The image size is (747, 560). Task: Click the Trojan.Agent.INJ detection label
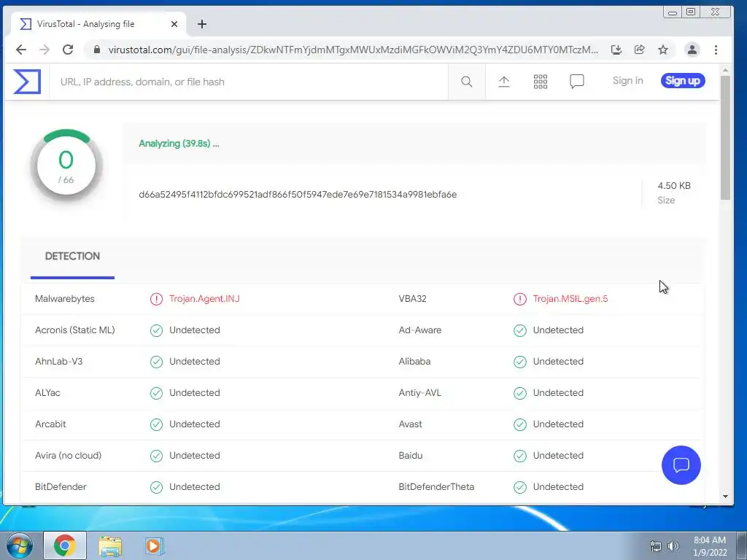[x=204, y=298]
